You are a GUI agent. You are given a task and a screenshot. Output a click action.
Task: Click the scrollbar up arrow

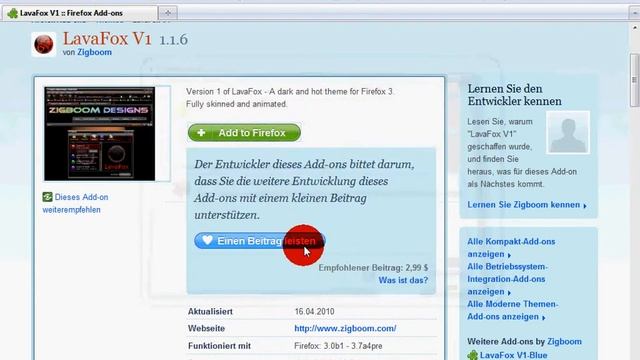tap(634, 28)
